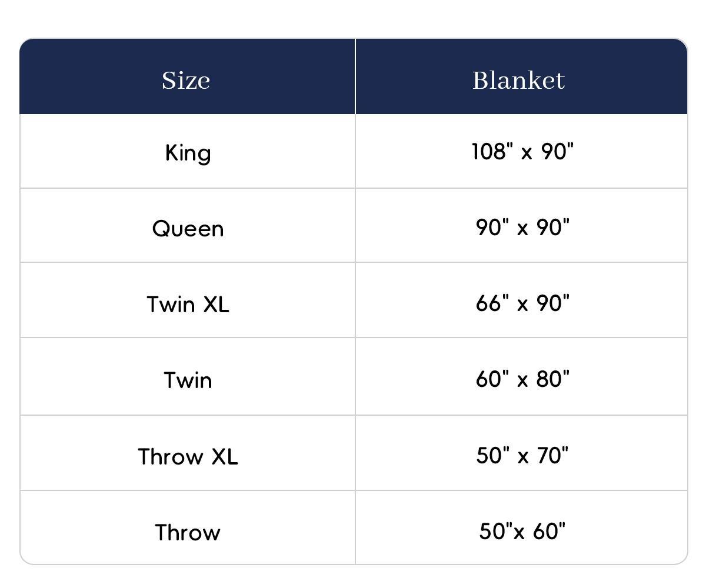The width and height of the screenshot is (706, 588).
Task: Click the first 90" in Queen row
Action: tap(492, 227)
